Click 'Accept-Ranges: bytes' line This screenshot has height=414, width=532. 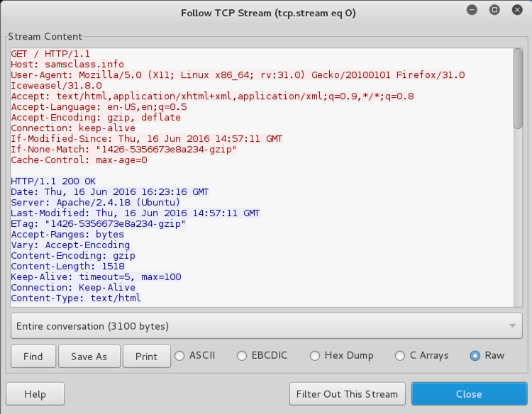pyautogui.click(x=67, y=235)
